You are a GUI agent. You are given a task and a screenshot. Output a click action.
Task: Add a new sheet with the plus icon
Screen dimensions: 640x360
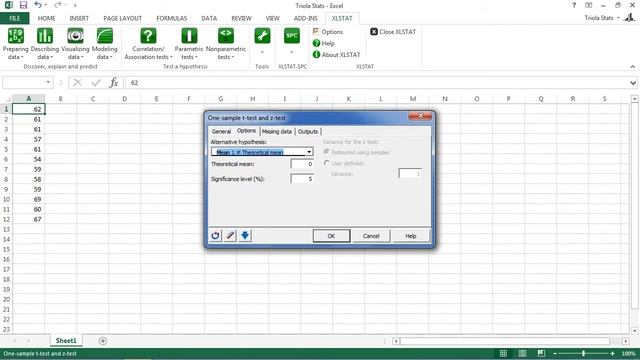(103, 341)
